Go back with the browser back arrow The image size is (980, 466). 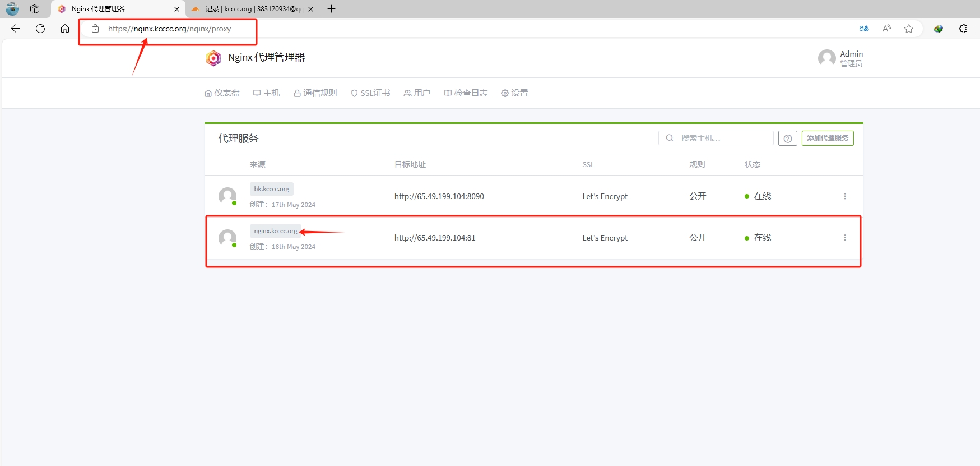pyautogui.click(x=16, y=29)
